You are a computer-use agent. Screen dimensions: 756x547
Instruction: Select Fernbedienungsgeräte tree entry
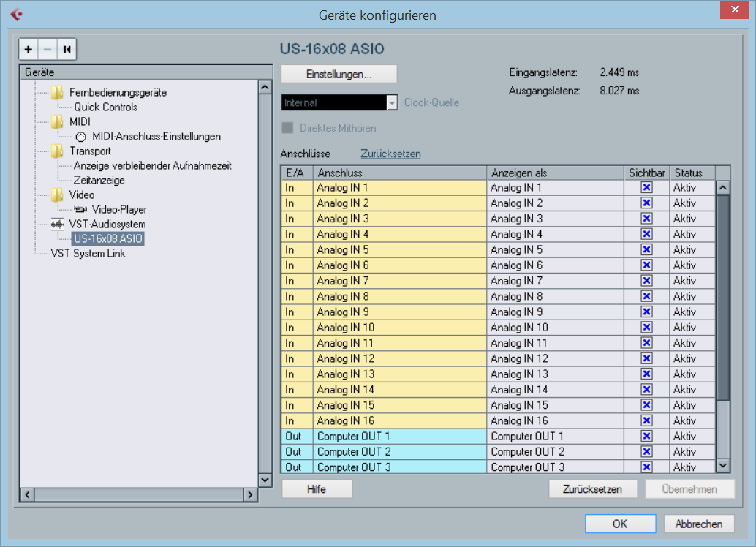point(118,92)
